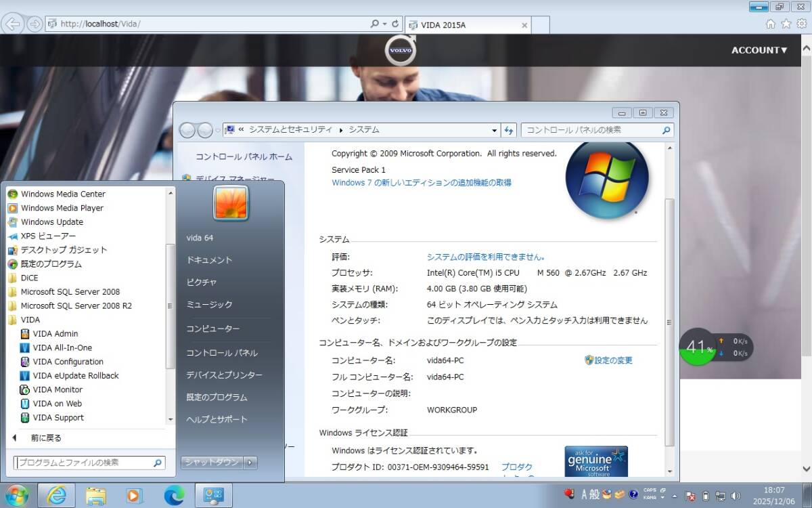The image size is (812, 508).
Task: Open IE tools gear icon
Action: (x=800, y=24)
